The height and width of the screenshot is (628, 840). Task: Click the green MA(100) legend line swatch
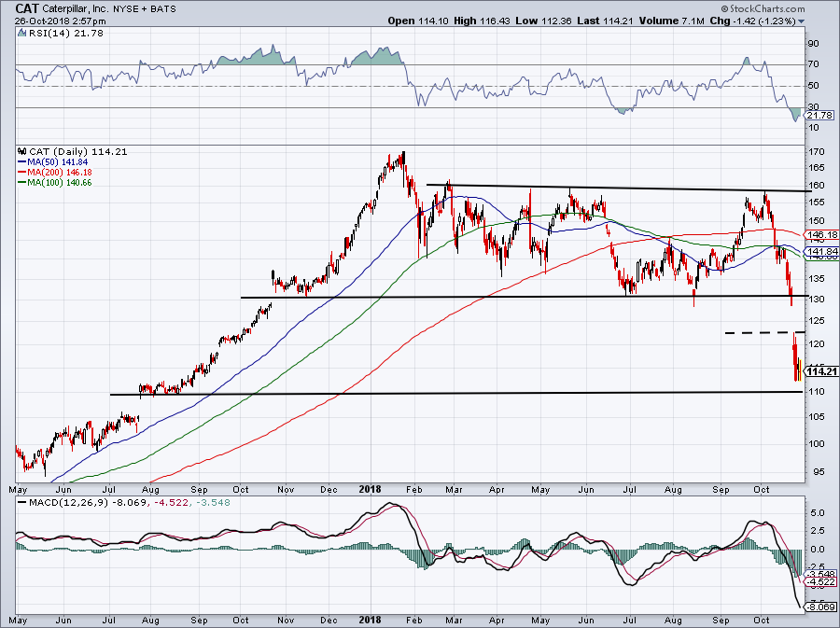pyautogui.click(x=22, y=183)
